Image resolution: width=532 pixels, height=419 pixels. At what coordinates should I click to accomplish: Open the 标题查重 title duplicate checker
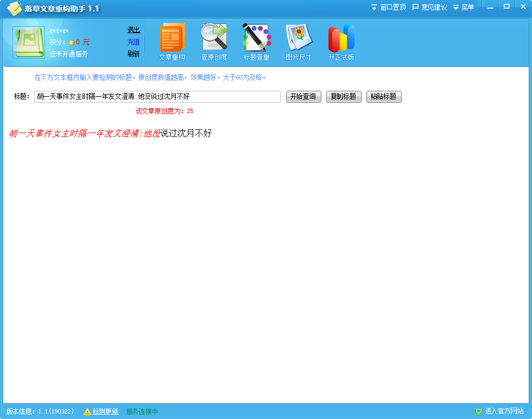256,42
